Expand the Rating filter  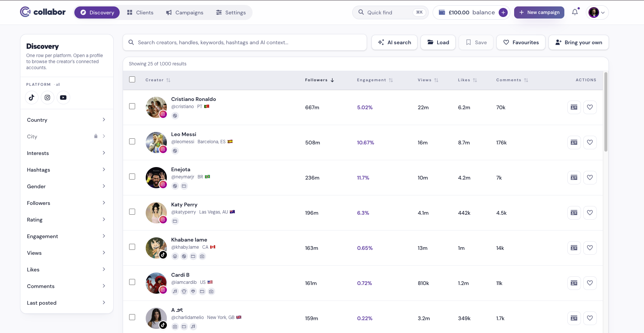(66, 220)
